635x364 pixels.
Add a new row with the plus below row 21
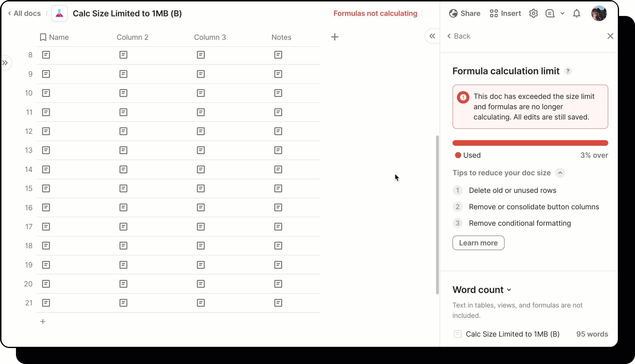tap(43, 321)
